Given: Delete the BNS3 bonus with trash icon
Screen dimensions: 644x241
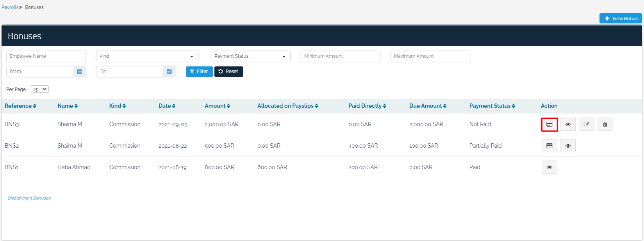Looking at the screenshot, I should (x=605, y=124).
